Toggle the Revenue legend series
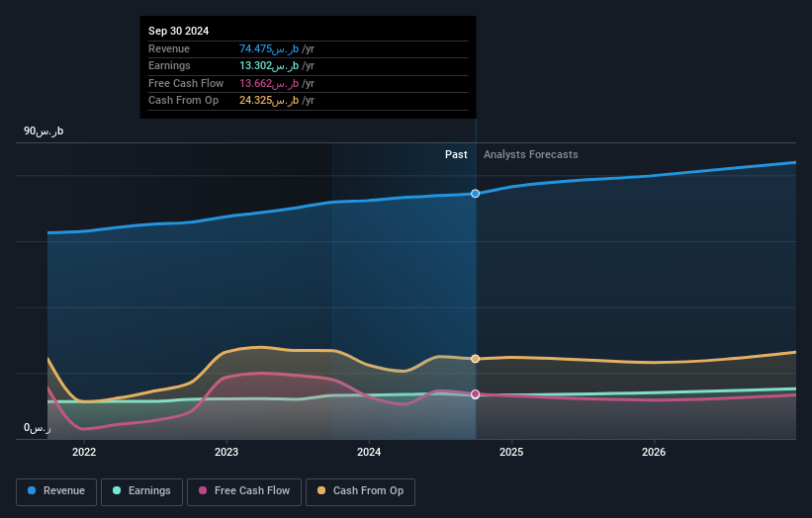Viewport: 812px width, 518px height. tap(56, 491)
